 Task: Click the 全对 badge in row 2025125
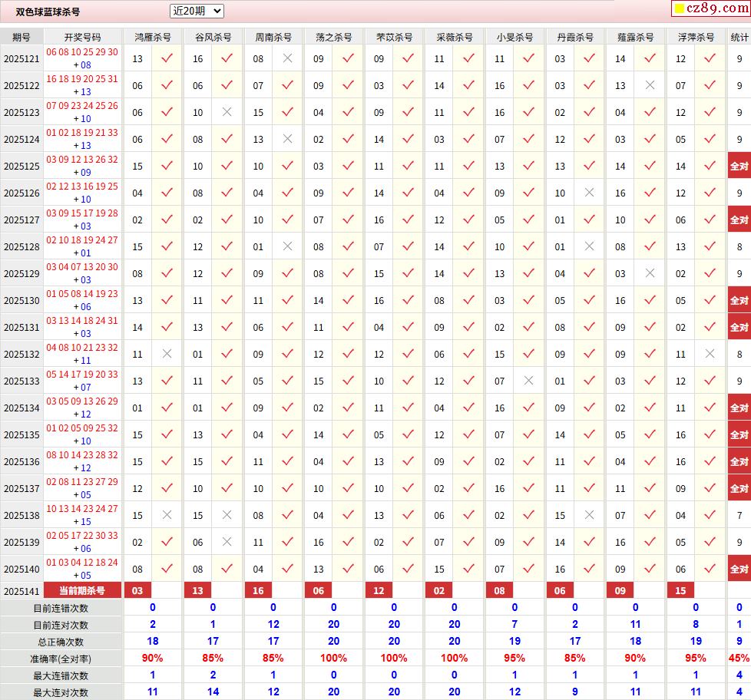[739, 166]
